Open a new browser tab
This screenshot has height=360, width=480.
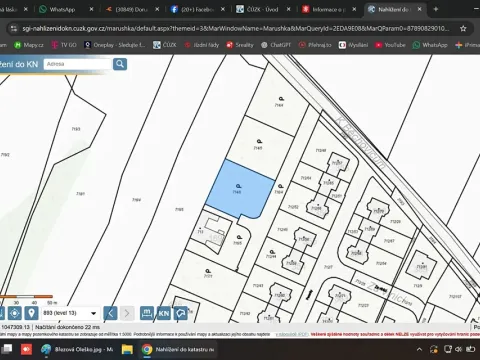pos(436,9)
